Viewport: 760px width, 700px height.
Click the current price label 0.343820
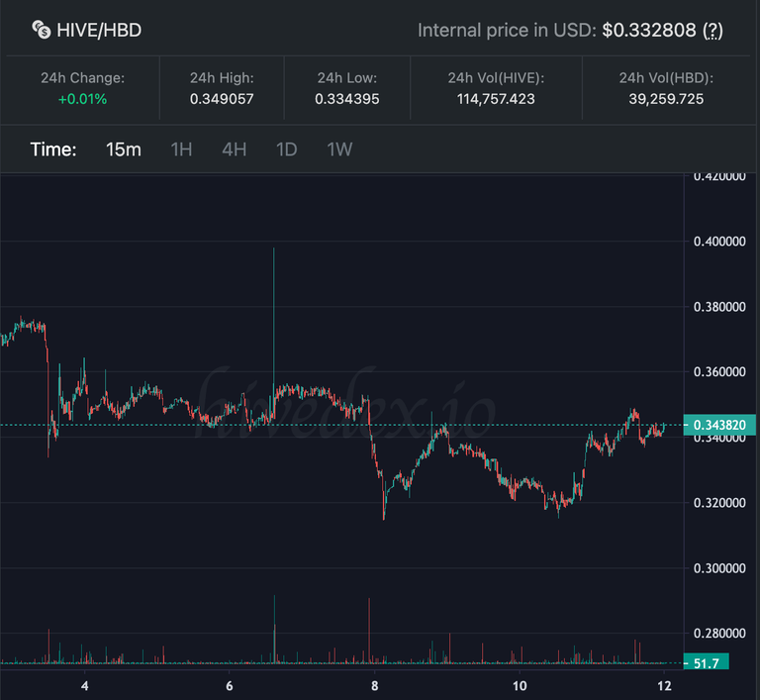(719, 425)
